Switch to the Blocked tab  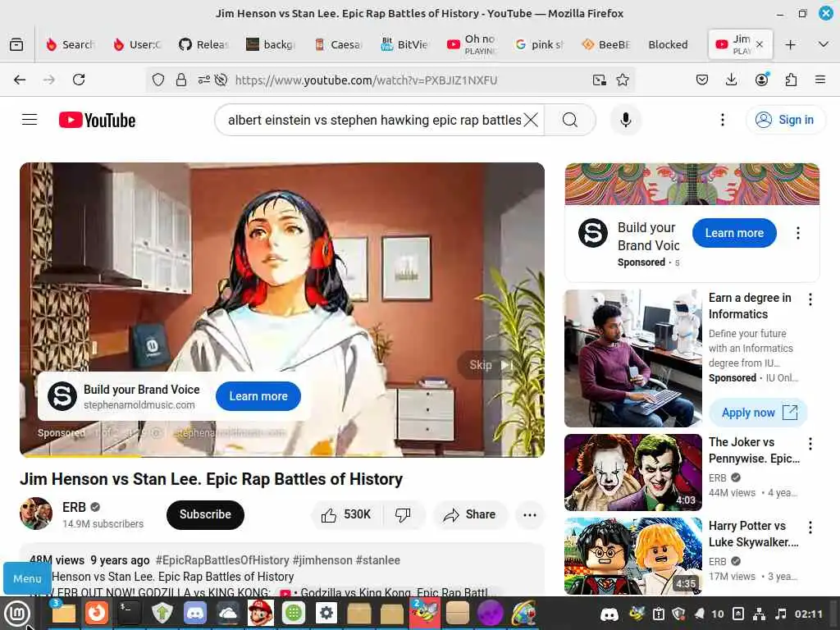pos(668,44)
